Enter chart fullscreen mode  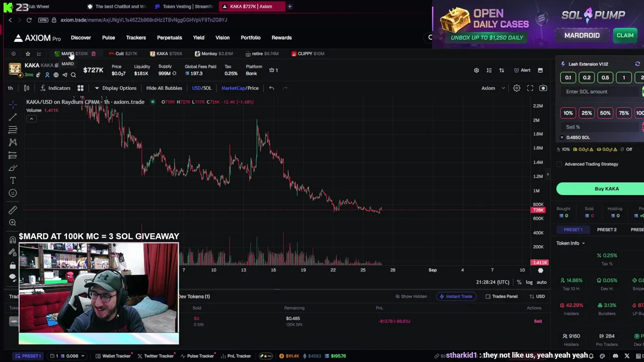(530, 88)
